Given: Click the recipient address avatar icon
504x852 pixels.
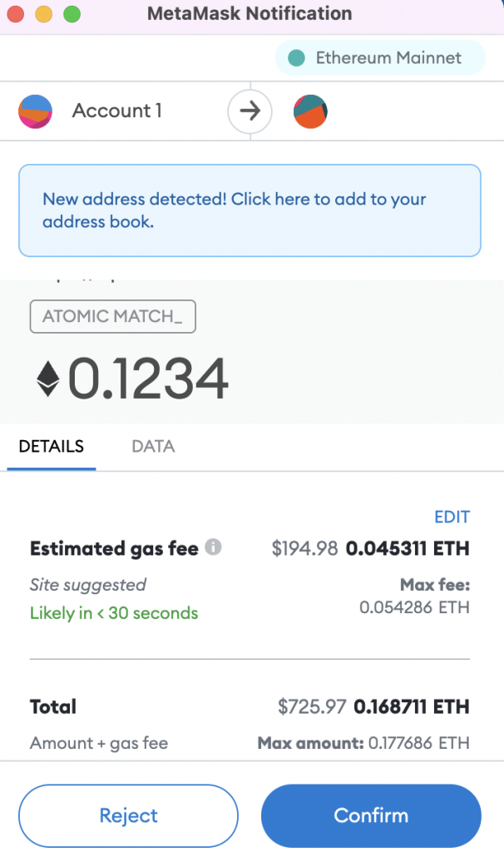Looking at the screenshot, I should coord(310,111).
